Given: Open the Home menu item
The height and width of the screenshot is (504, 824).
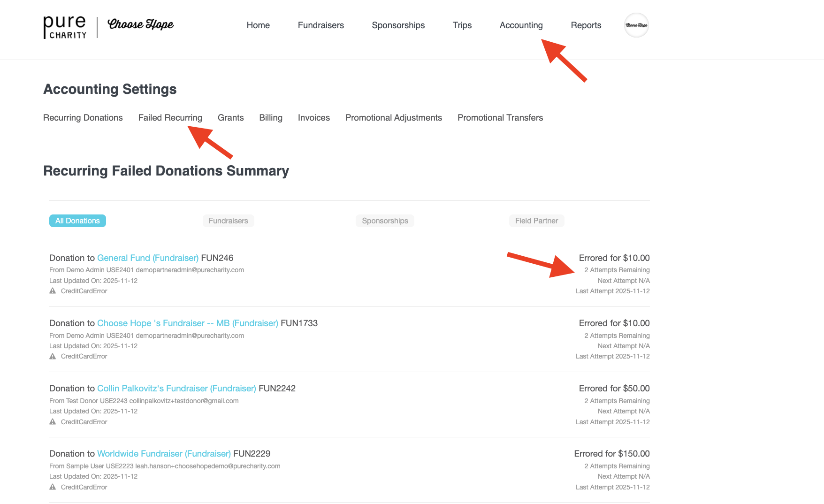Looking at the screenshot, I should (258, 25).
